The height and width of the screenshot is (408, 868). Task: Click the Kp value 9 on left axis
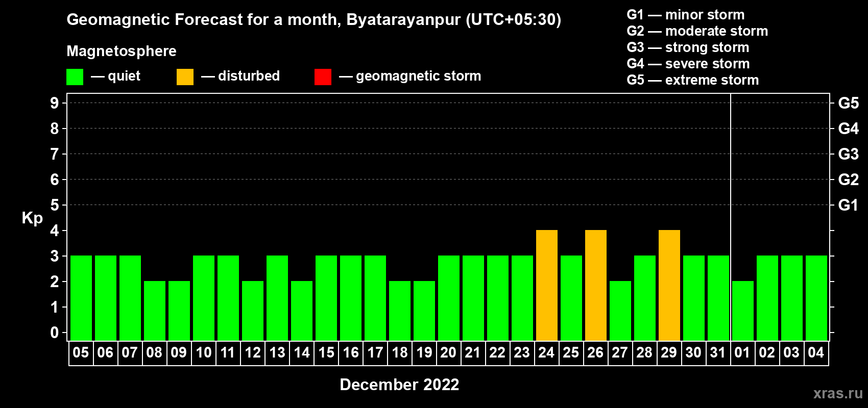pyautogui.click(x=55, y=103)
